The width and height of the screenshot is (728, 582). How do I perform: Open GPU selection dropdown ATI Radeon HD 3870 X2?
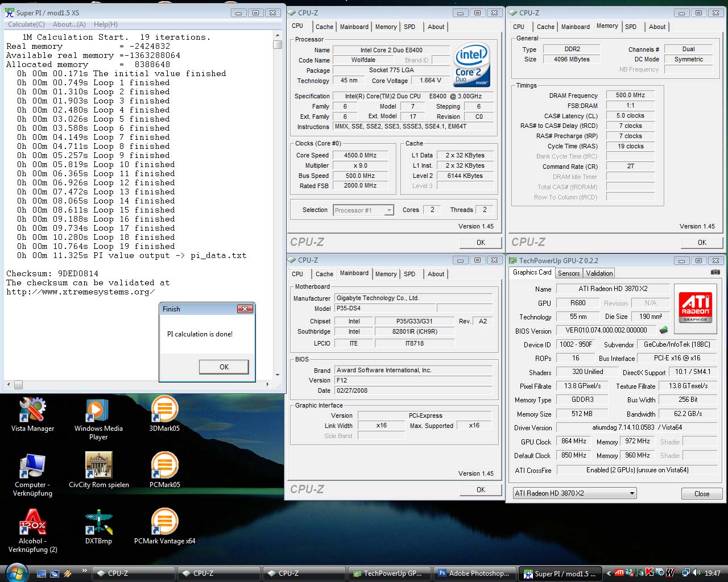[x=574, y=493]
